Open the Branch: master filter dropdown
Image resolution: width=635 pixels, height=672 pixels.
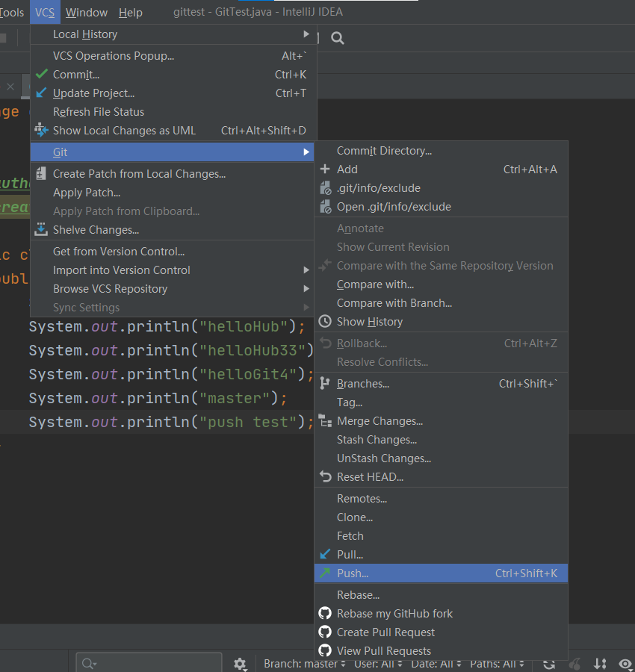(304, 664)
